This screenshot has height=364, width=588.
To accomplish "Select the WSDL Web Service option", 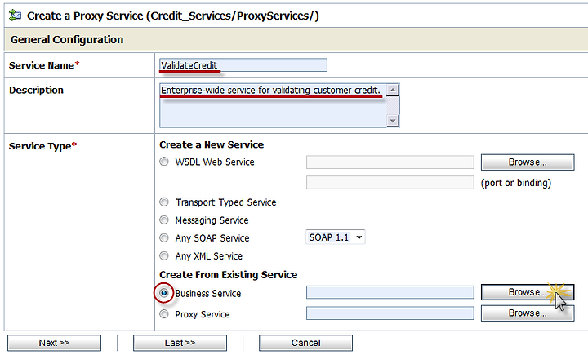I will (164, 162).
